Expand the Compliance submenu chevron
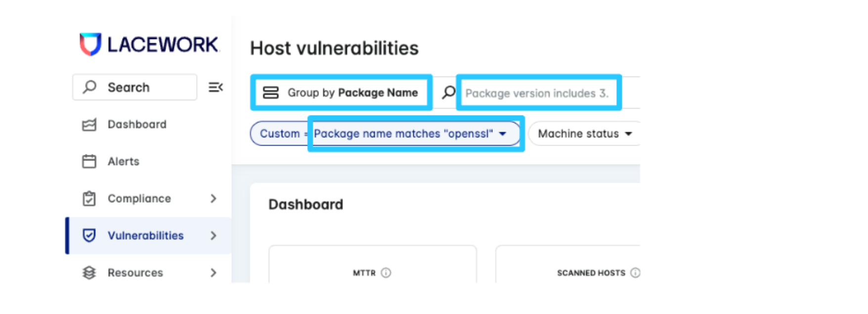This screenshot has width=868, height=314. pos(214,198)
